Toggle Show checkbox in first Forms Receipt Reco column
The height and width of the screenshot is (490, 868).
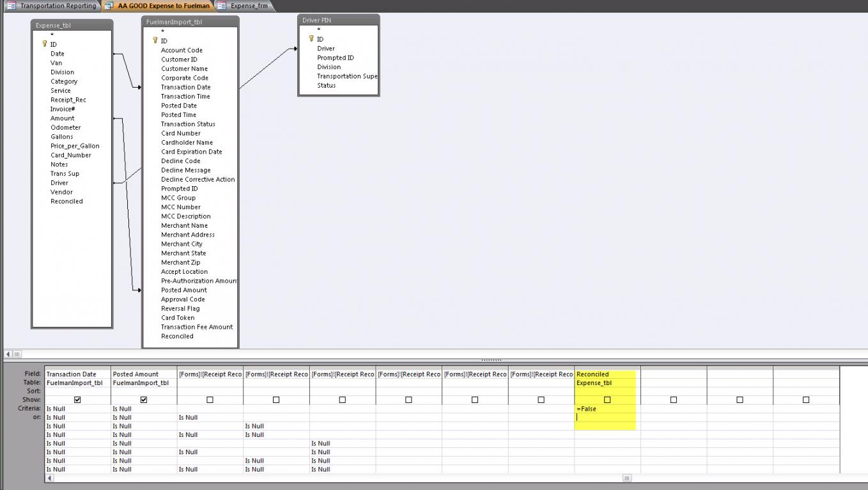coord(210,400)
